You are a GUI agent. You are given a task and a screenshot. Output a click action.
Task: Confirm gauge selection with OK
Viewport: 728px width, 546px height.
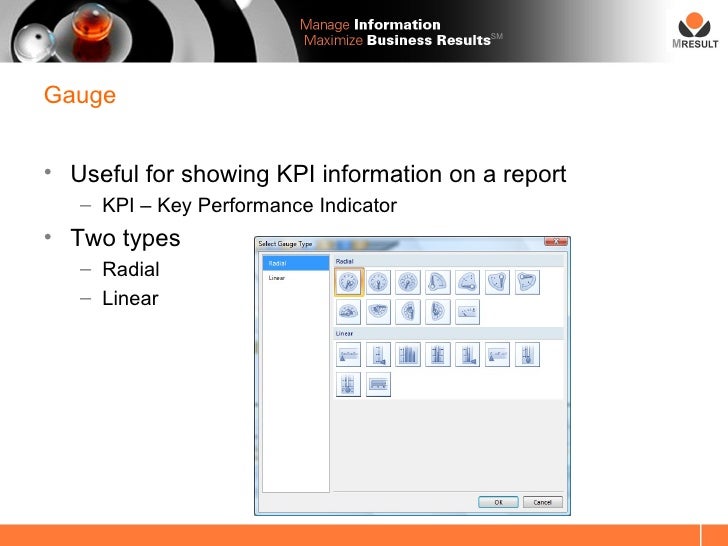pyautogui.click(x=498, y=502)
